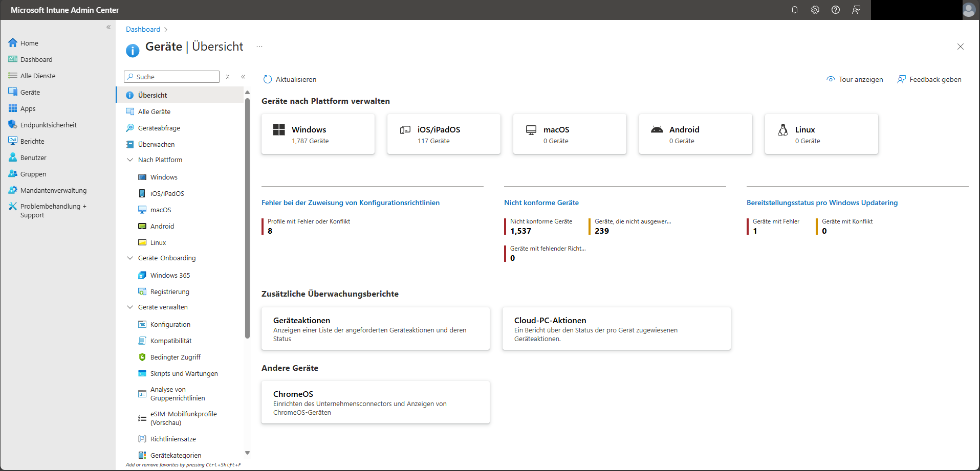This screenshot has width=980, height=471.
Task: Open the ellipsis menu beside Geräte | Übersicht
Action: pos(259,47)
